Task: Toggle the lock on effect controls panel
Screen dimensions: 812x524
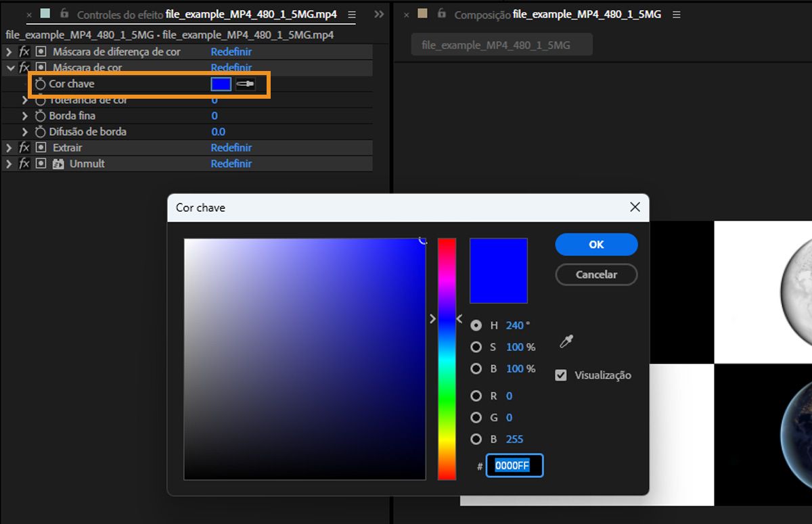Action: coord(64,14)
